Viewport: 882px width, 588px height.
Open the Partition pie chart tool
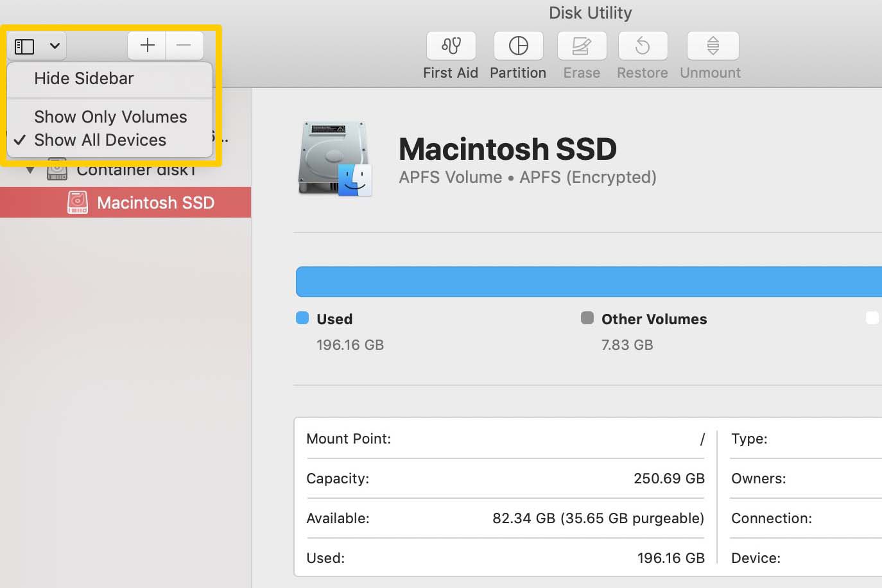[518, 46]
